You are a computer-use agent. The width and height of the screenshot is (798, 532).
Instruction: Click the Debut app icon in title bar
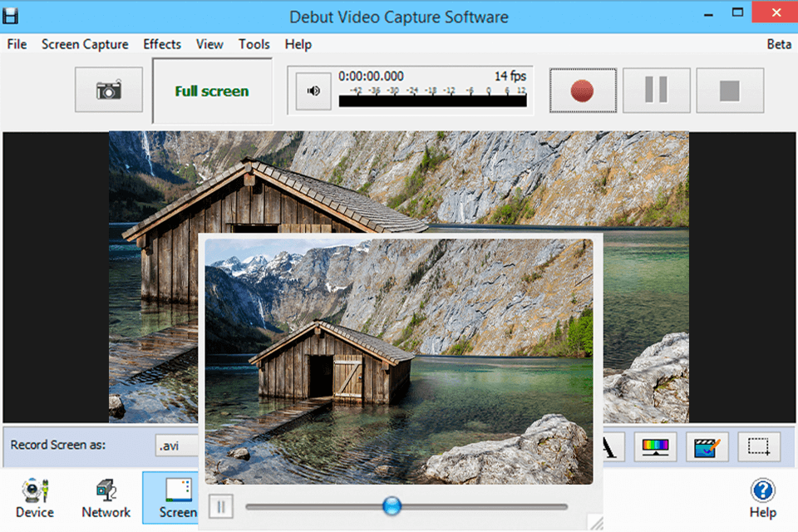click(10, 16)
